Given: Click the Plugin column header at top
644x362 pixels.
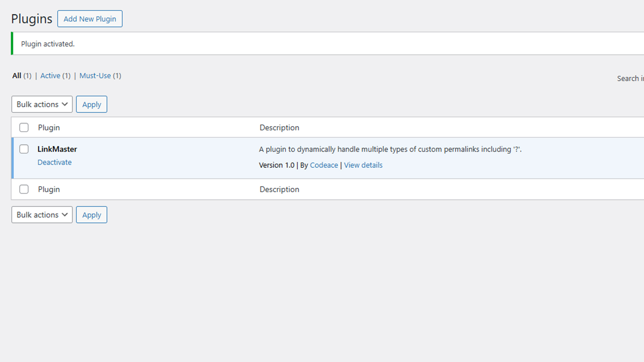Looking at the screenshot, I should [49, 128].
